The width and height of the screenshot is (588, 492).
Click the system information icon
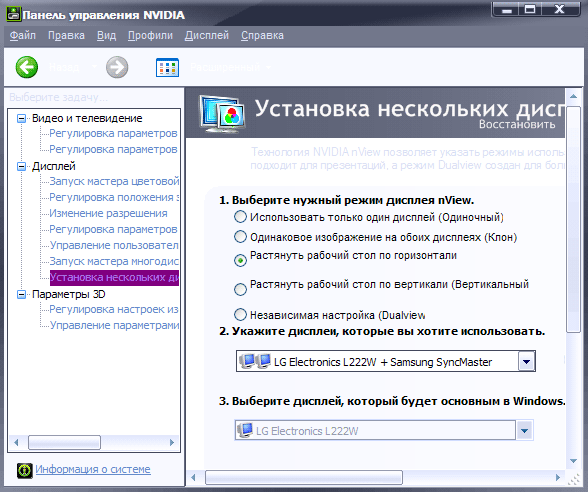click(x=25, y=470)
